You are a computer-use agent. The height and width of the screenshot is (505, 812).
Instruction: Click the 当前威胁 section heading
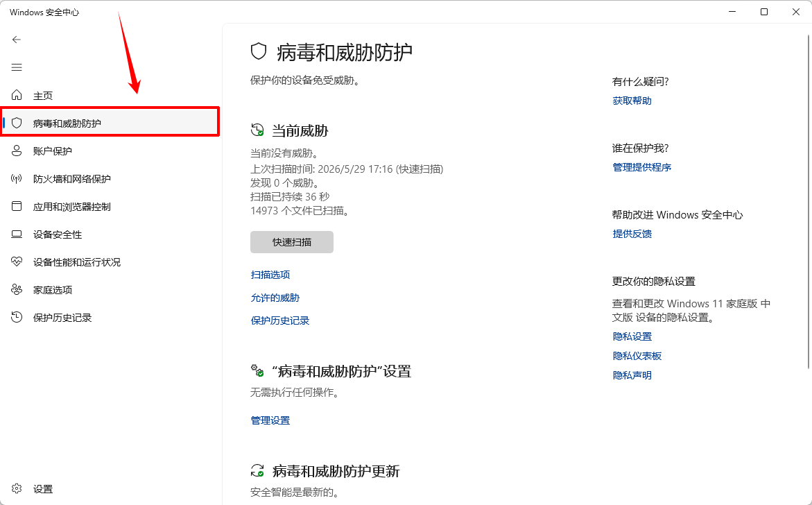pyautogui.click(x=300, y=130)
